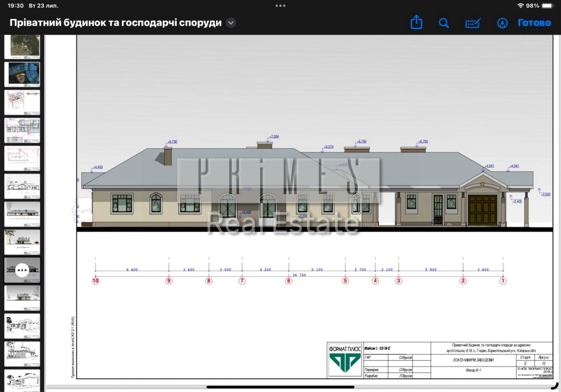Image resolution: width=561 pixels, height=392 pixels.
Task: Tap the battery icon in status bar
Action: (x=547, y=6)
